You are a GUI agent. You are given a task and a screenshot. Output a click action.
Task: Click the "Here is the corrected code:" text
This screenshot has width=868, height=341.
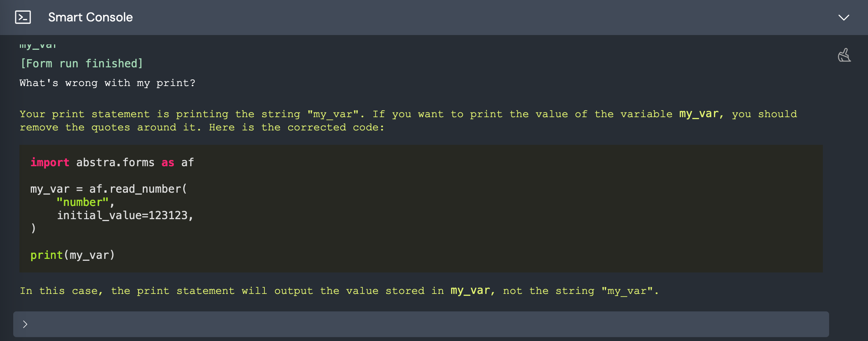[x=296, y=127]
